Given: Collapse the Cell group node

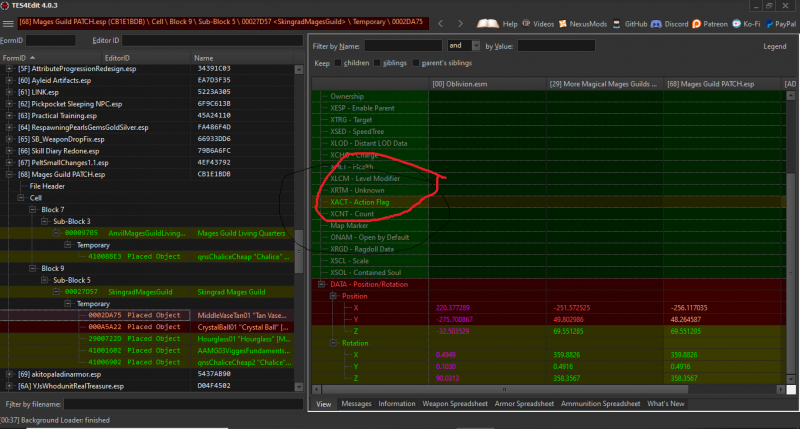Looking at the screenshot, I should pos(21,198).
